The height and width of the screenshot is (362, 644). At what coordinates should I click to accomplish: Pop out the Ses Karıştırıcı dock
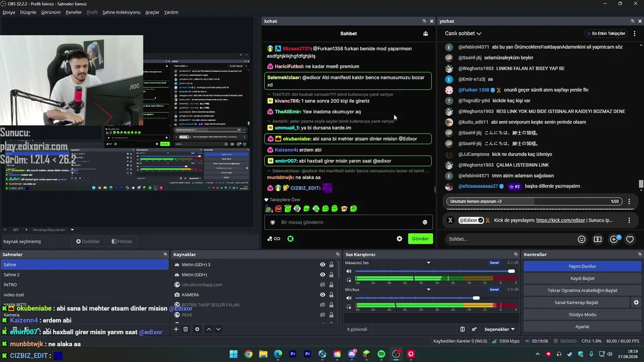pos(516,254)
